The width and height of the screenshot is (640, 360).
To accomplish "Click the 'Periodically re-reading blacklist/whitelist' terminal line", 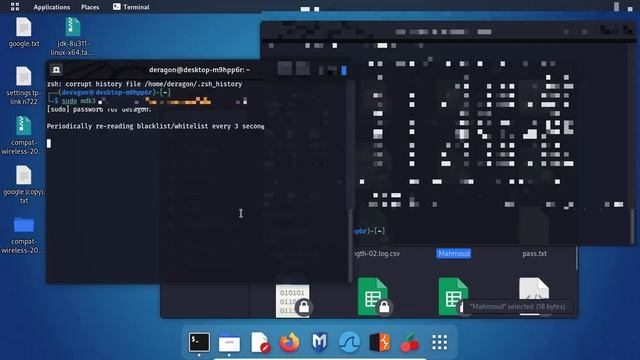I will (155, 126).
